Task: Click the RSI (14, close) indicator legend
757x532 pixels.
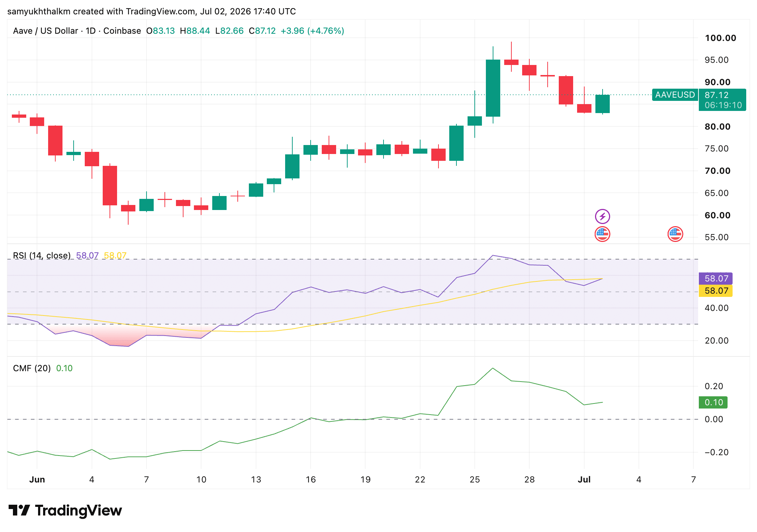Action: [x=42, y=256]
